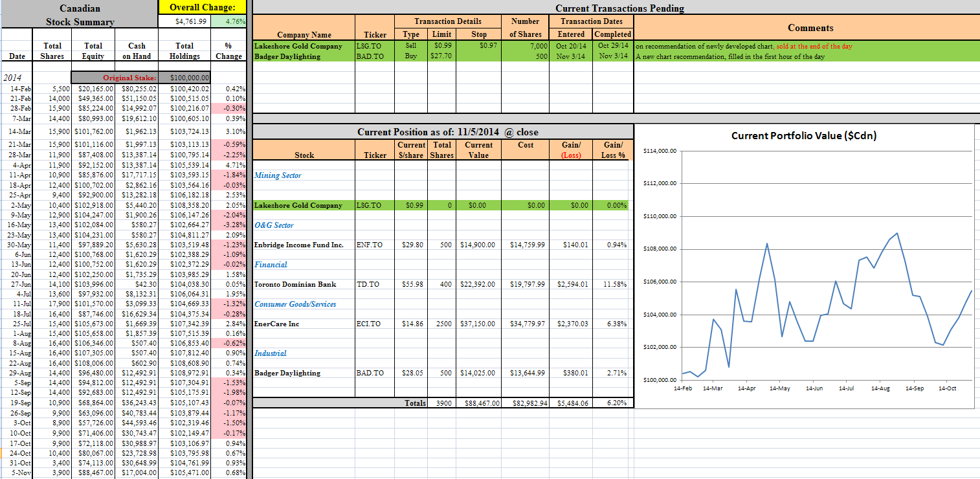This screenshot has height=479, width=980.
Task: Click the "Oct 29/14" completed date
Action: point(613,46)
